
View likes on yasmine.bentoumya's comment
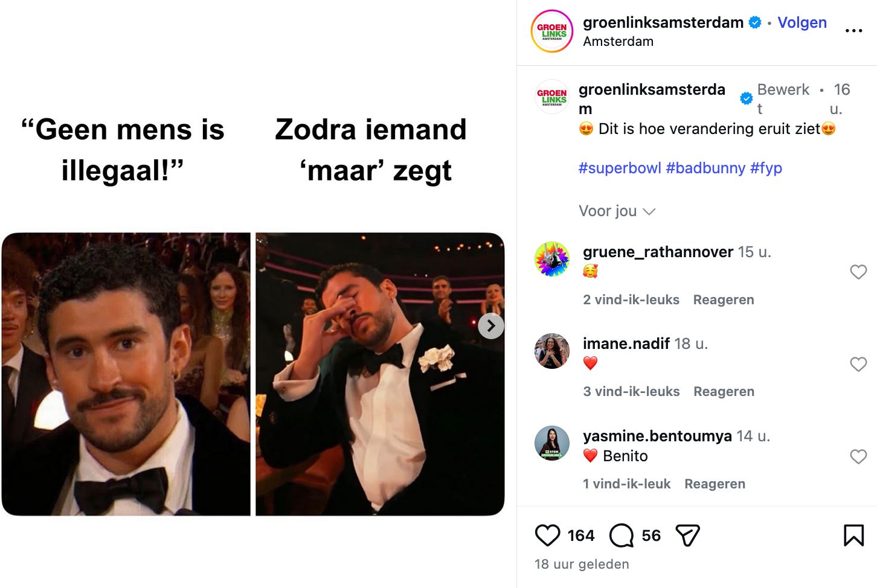tap(626, 484)
